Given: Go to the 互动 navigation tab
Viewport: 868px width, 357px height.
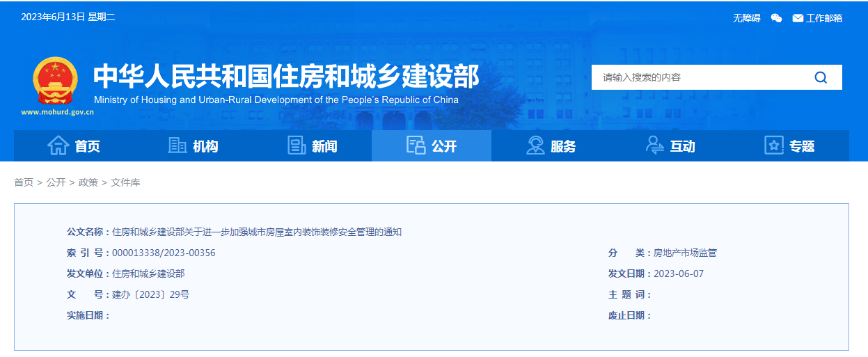Looking at the screenshot, I should tap(670, 145).
